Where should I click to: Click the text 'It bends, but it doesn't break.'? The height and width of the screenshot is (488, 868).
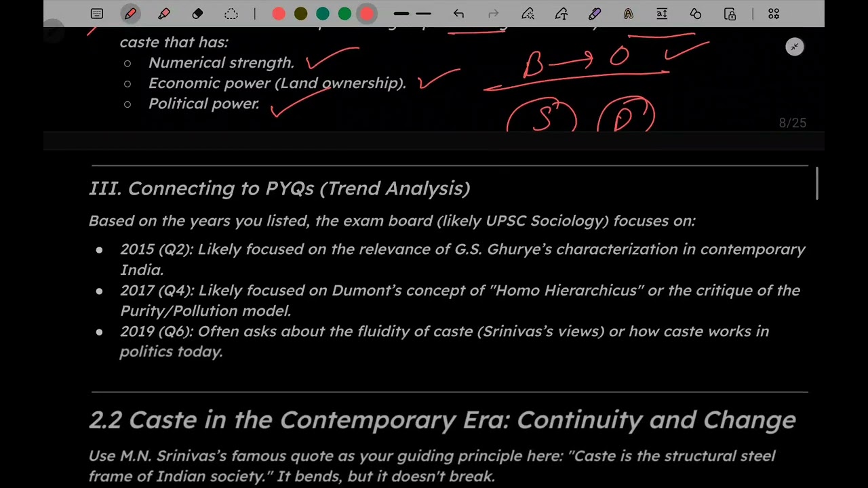coord(385,476)
